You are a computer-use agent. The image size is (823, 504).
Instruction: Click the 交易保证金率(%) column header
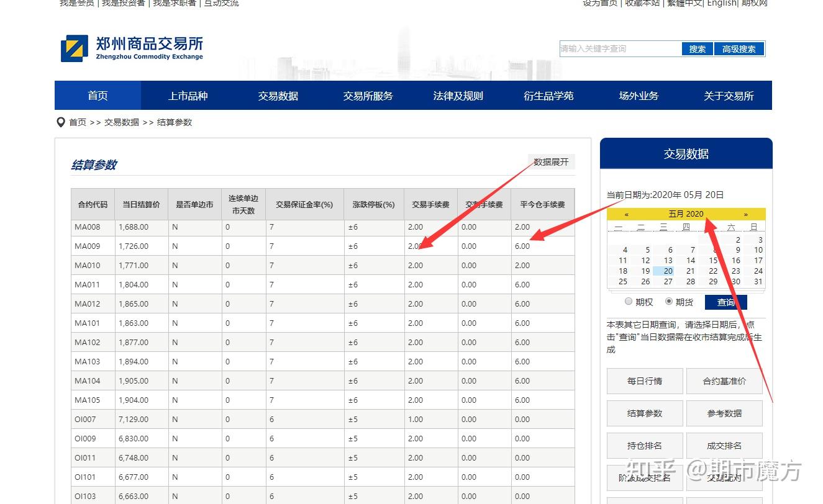305,204
